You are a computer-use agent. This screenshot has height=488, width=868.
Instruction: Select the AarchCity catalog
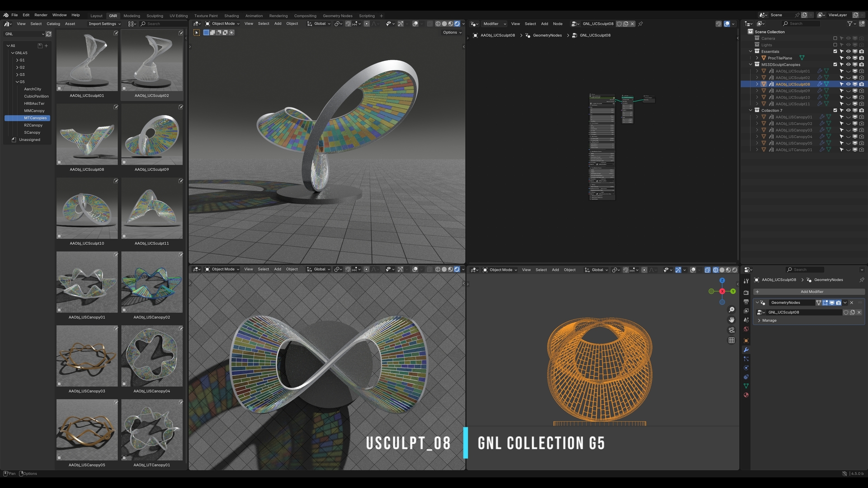(x=33, y=89)
